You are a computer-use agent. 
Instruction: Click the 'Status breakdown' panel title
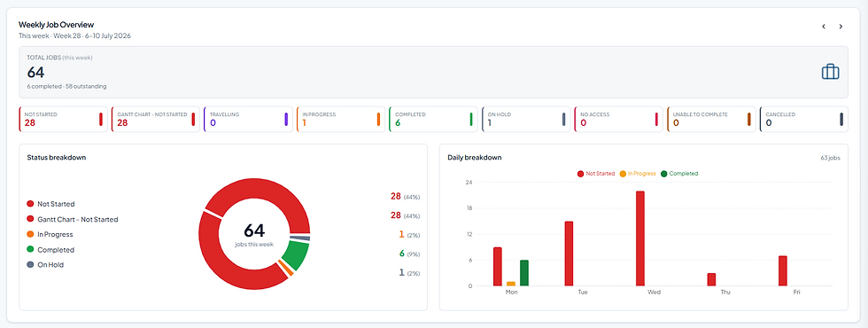[x=57, y=158]
